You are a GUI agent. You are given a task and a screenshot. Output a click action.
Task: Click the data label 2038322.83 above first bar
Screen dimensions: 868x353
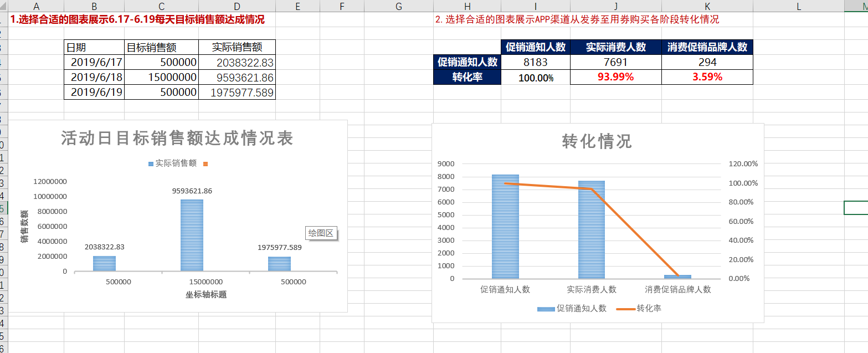[104, 247]
